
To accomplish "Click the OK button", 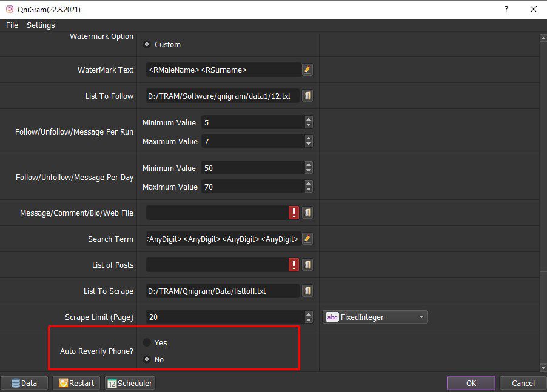I will pyautogui.click(x=471, y=384).
